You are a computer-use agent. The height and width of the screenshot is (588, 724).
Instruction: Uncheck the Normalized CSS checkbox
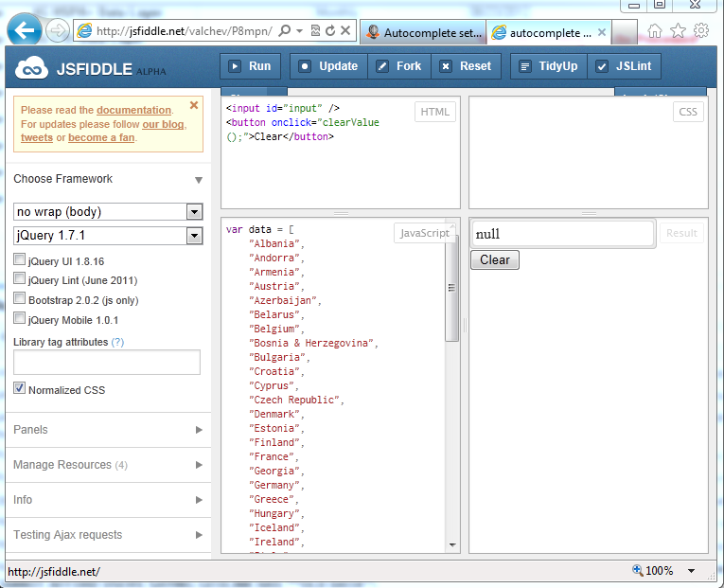point(19,388)
